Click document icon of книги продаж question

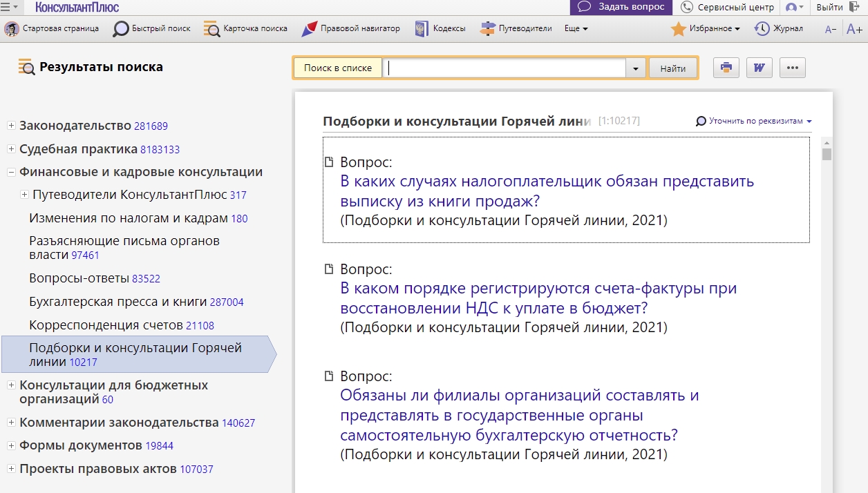[x=330, y=162]
